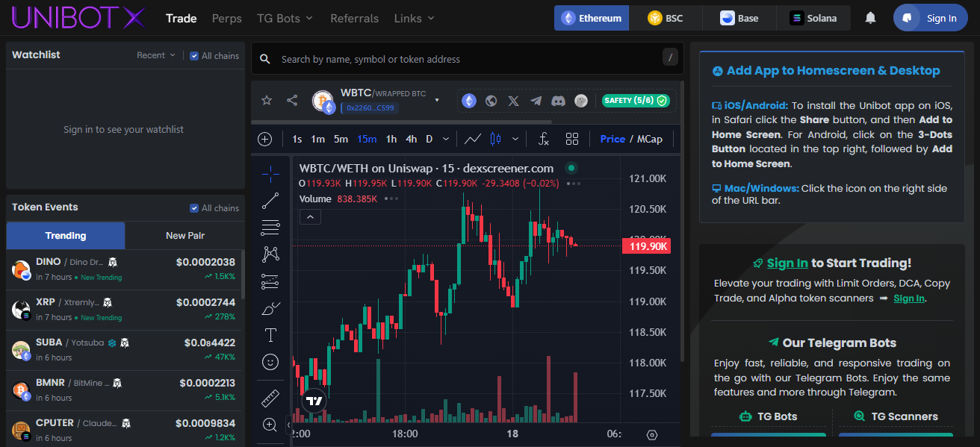This screenshot has height=447, width=980.
Task: Open the Discord icon for WBTC
Action: tap(558, 101)
